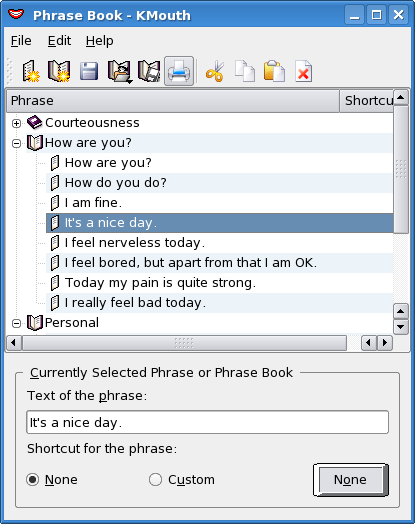Cut selection using the scissors icon
Viewport: 415px width, 524px height.
click(215, 71)
